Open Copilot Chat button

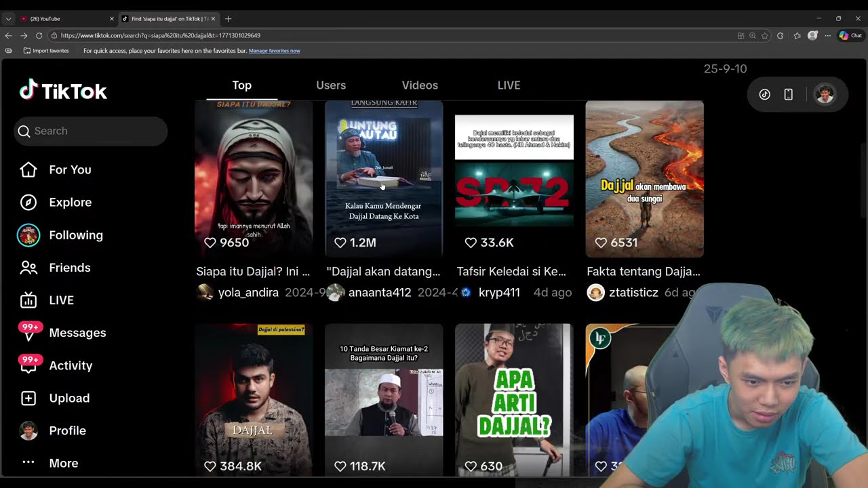pos(850,35)
